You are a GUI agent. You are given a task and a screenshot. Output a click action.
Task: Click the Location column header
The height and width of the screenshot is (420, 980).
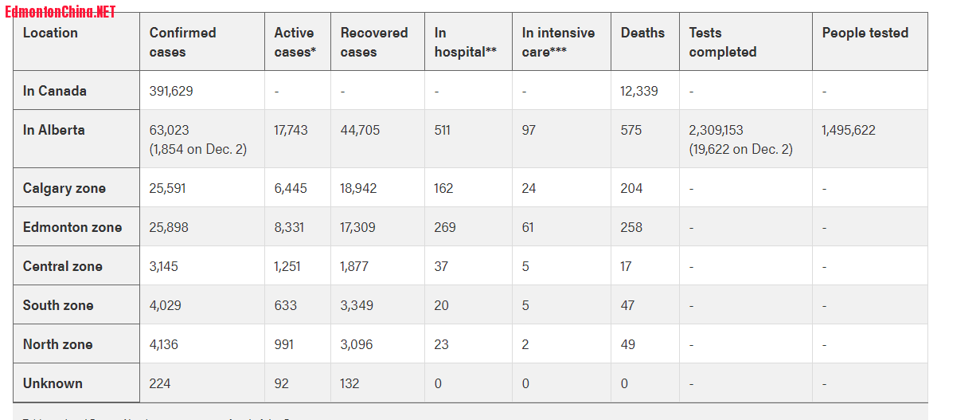[x=76, y=41]
